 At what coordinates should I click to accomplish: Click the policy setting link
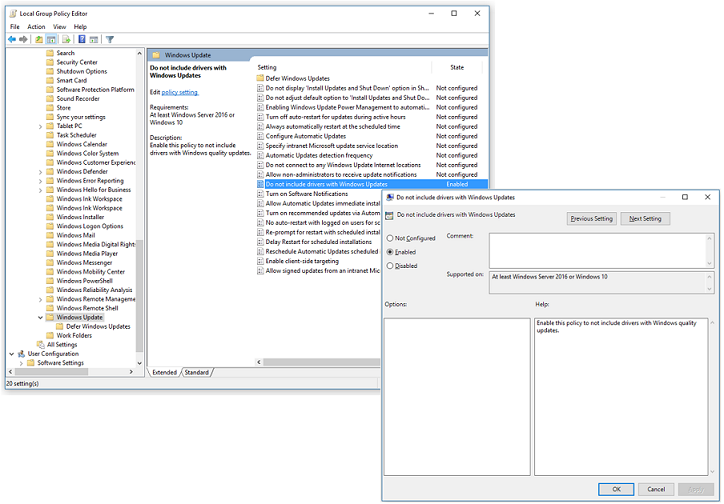(x=180, y=92)
